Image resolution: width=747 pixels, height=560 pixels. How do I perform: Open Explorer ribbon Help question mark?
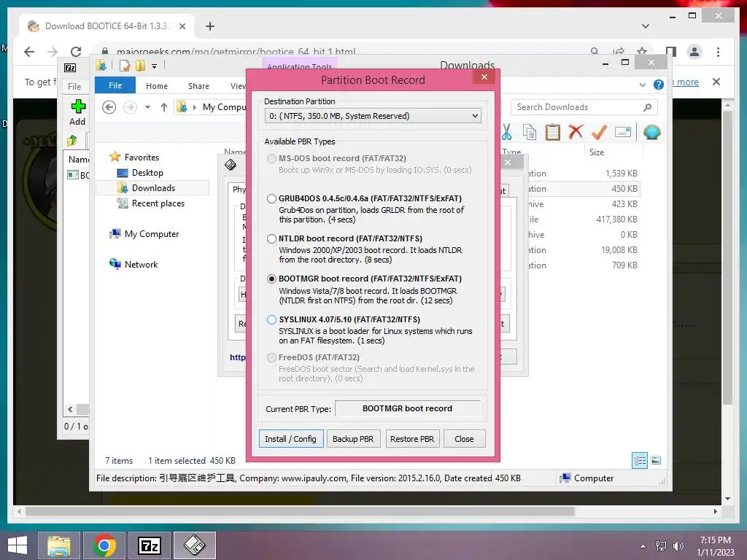pos(659,85)
